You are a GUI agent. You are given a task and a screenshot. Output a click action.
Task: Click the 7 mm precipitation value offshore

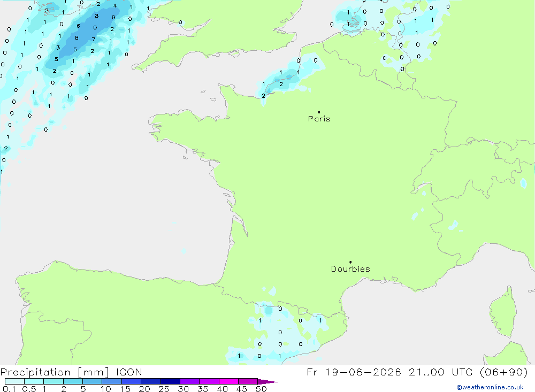[94, 39]
